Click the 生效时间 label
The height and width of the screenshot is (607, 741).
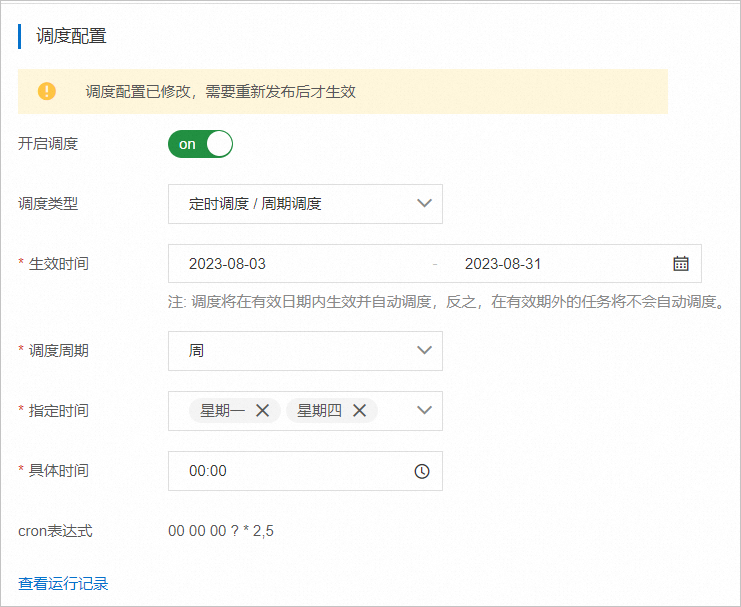pyautogui.click(x=59, y=263)
